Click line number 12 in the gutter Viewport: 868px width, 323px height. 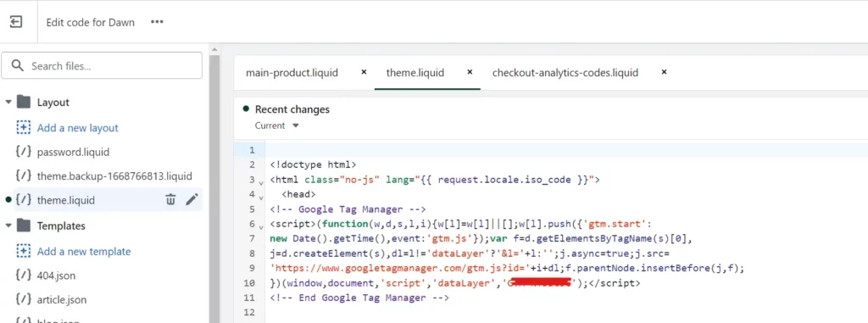(249, 313)
